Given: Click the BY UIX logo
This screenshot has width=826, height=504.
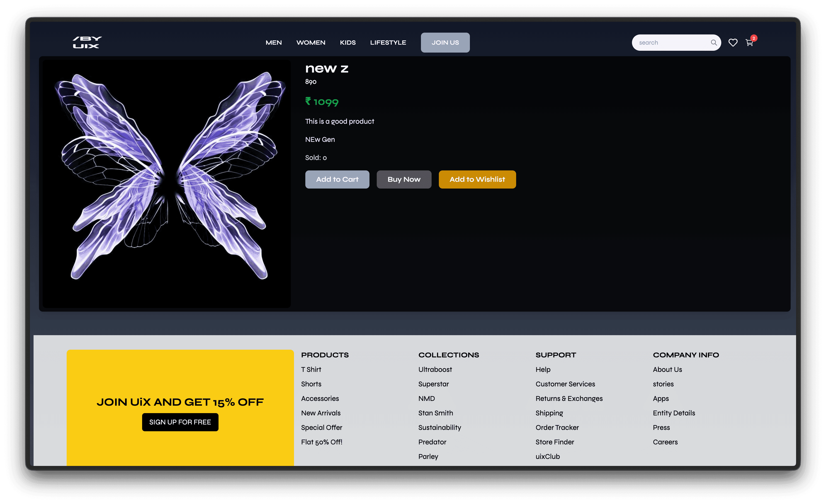Looking at the screenshot, I should tap(87, 43).
